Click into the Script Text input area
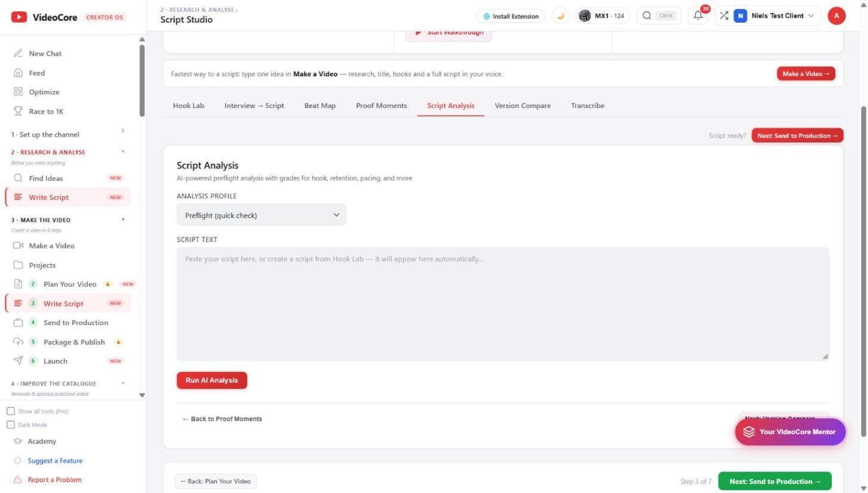The width and height of the screenshot is (868, 493). pyautogui.click(x=503, y=304)
